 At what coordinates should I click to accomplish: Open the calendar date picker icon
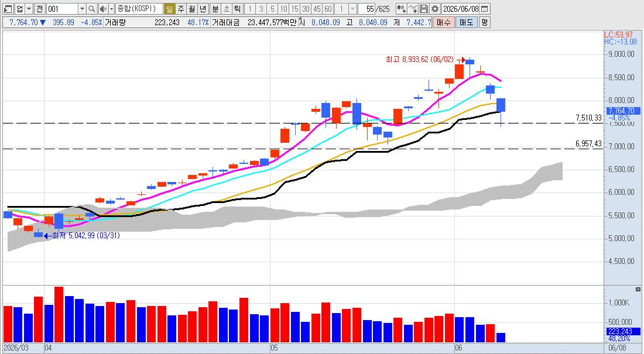click(x=485, y=9)
